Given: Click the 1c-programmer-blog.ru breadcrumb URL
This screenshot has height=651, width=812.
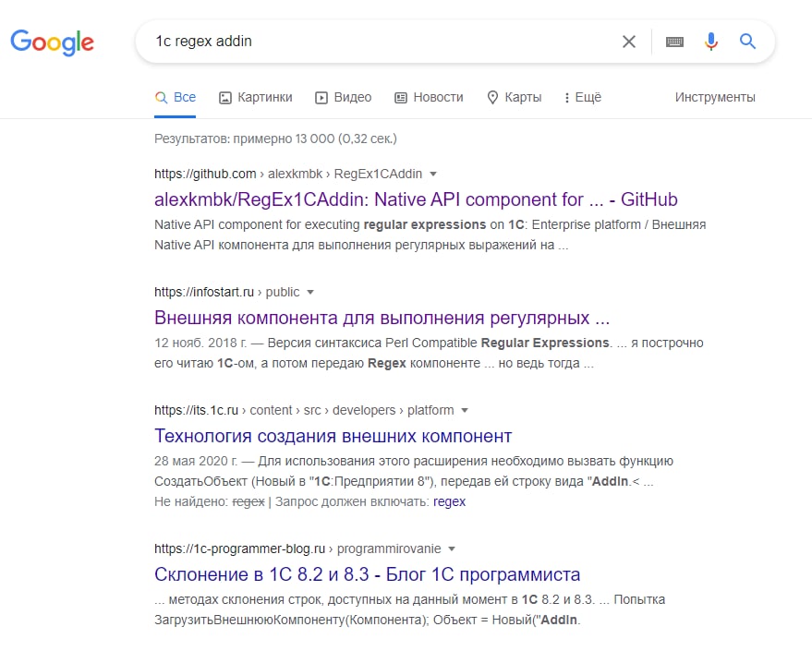Looking at the screenshot, I should [297, 549].
